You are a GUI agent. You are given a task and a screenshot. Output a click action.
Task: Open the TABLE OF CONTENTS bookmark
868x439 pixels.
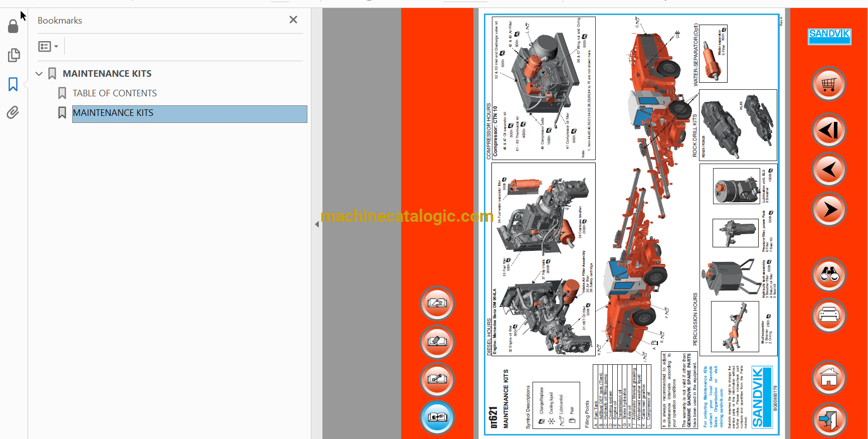coord(115,93)
